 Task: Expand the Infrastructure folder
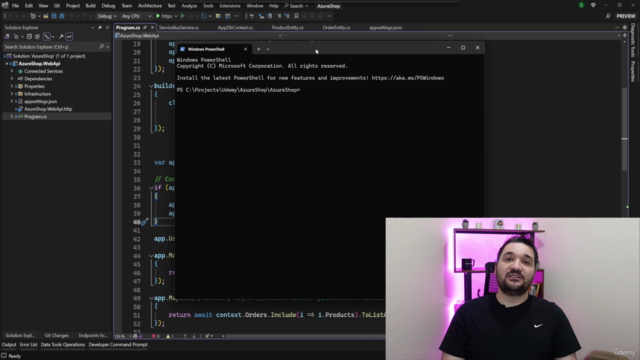12,94
